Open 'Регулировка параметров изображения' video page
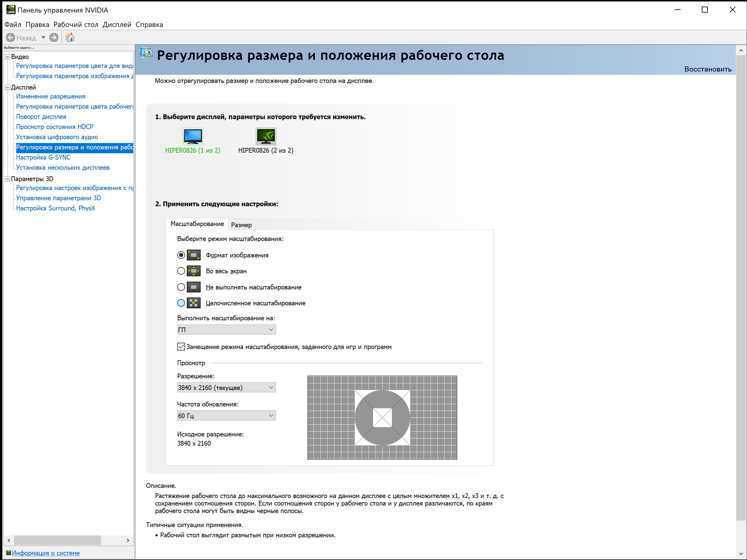 75,76
